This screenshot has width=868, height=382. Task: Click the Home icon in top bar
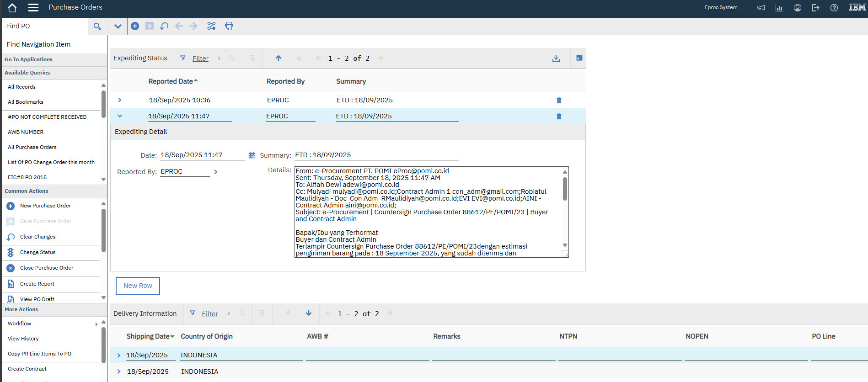coord(12,8)
